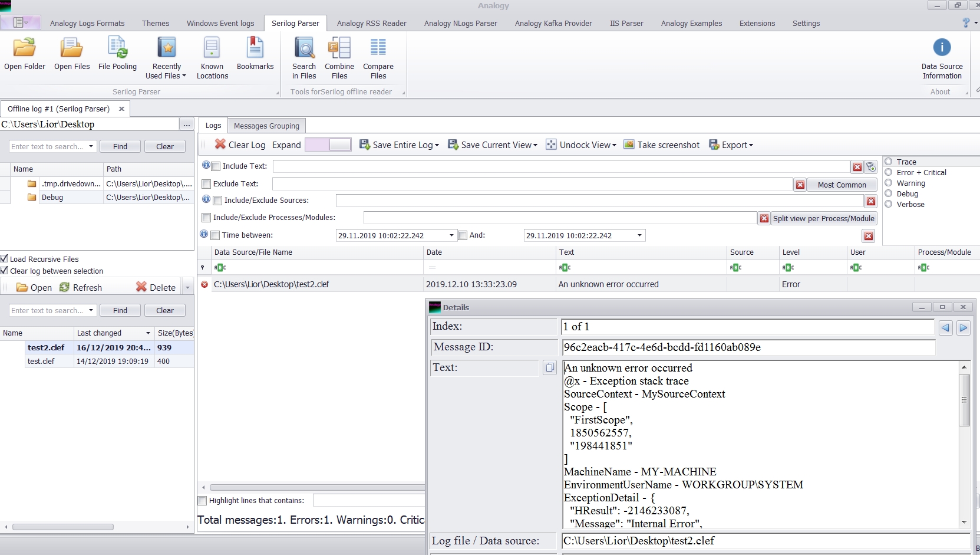Switch to Analogy Logs Formats tab
This screenshot has width=980, height=555.
(87, 24)
